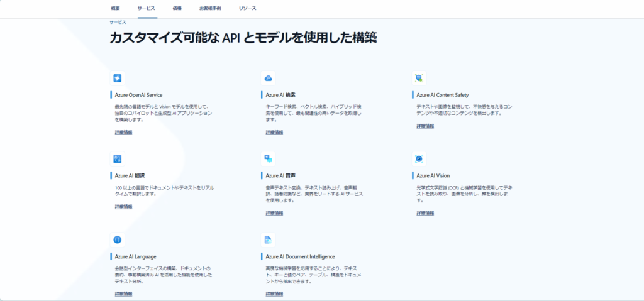The image size is (644, 301).
Task: Click the description text under Azure AI Language
Action: click(x=164, y=275)
